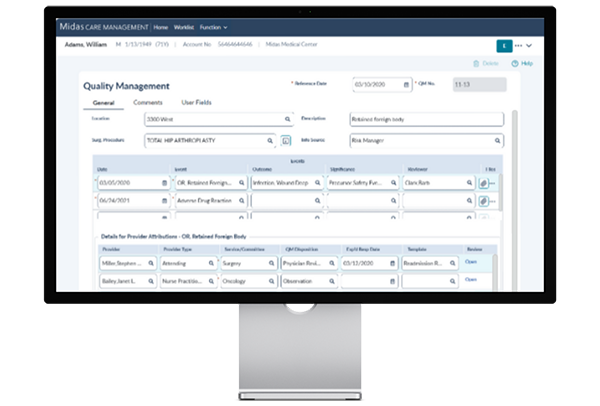
Task: Search lookup in Infection, Wound Deep outcome field
Action: tap(317, 183)
